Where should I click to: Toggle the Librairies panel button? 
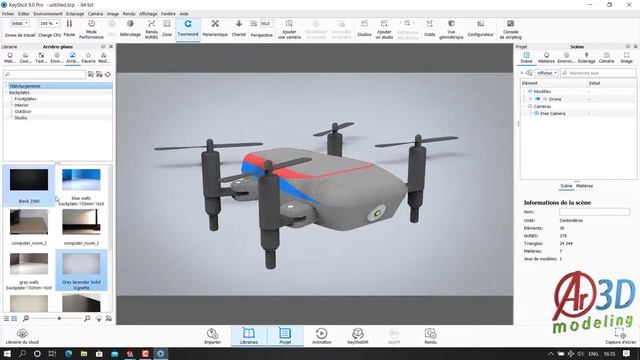[x=249, y=336]
